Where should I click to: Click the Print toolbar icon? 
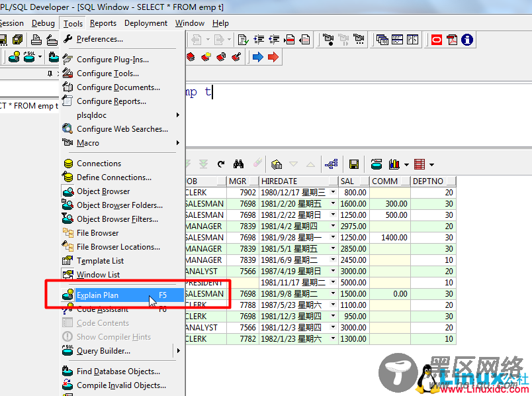pyautogui.click(x=36, y=40)
